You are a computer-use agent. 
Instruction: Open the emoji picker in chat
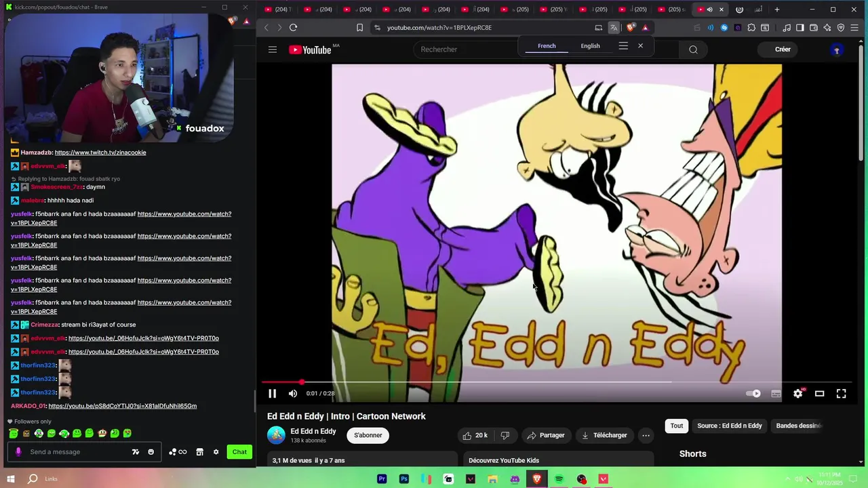click(151, 452)
